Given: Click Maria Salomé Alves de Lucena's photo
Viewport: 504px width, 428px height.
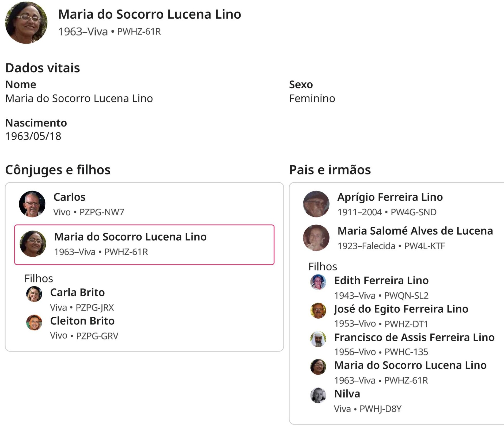Looking at the screenshot, I should click(x=316, y=238).
